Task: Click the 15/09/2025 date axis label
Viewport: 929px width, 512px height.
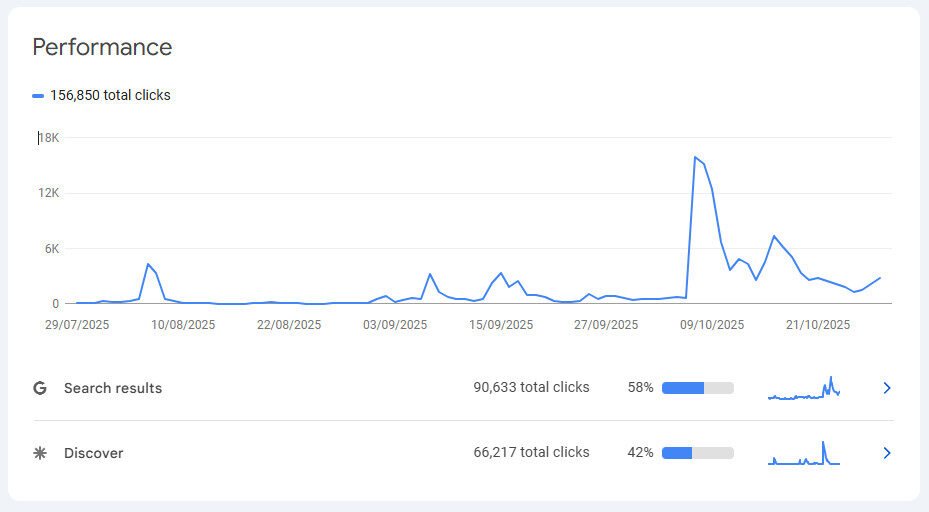Action: [501, 325]
